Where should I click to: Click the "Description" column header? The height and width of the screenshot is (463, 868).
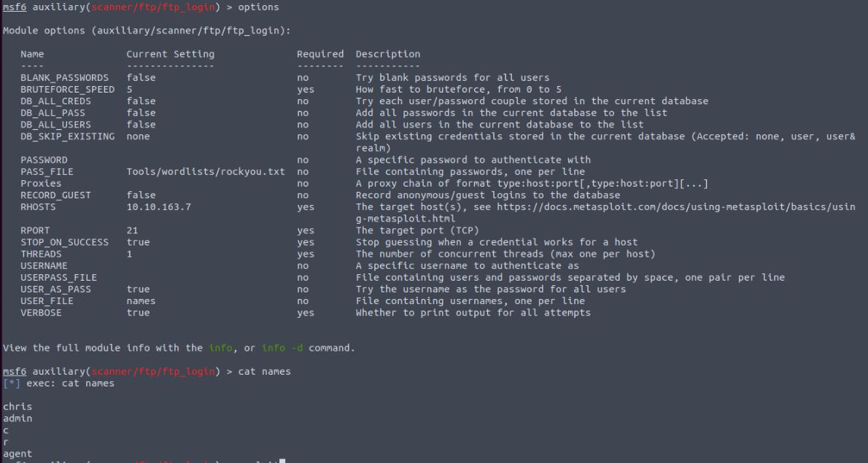click(x=387, y=54)
